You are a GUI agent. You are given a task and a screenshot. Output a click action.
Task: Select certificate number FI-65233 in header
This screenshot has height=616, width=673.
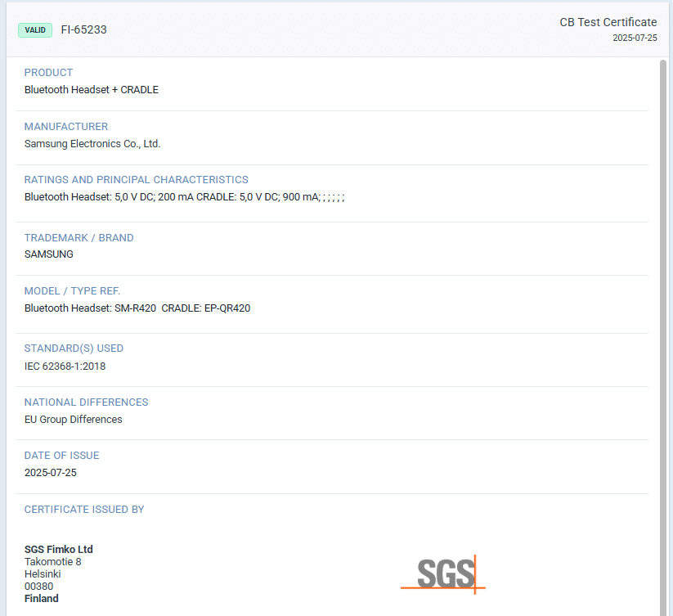[83, 30]
